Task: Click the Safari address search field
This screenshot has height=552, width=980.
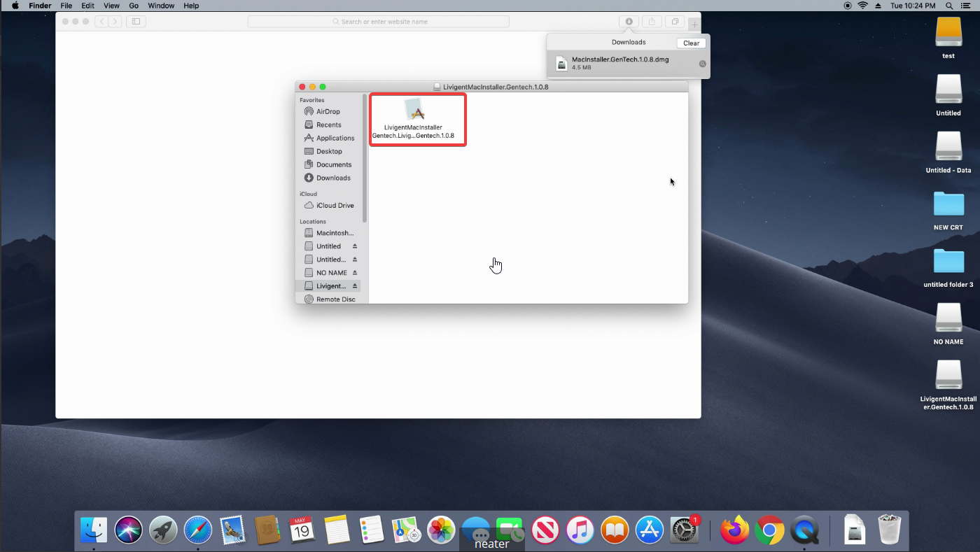Action: (379, 22)
